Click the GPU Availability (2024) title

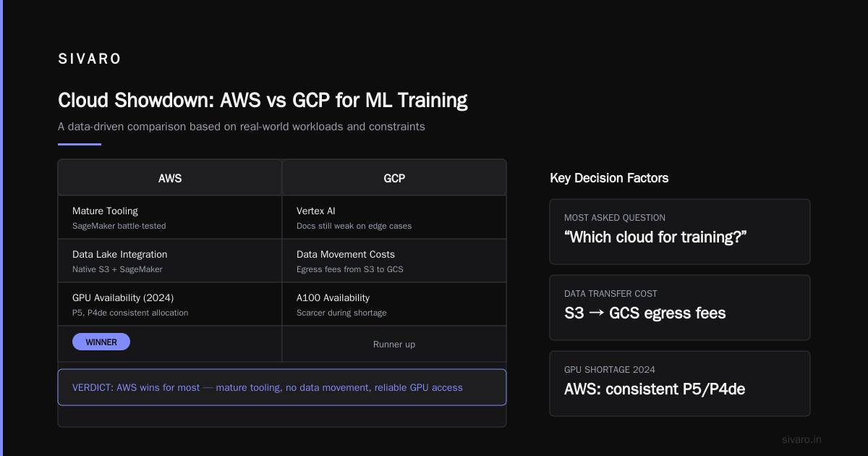click(123, 298)
